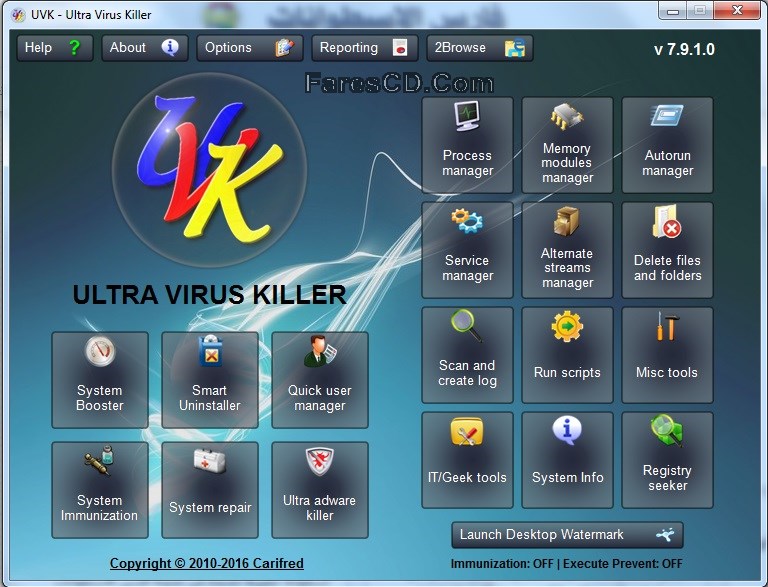
Task: Open the Service manager tile
Action: pos(467,250)
